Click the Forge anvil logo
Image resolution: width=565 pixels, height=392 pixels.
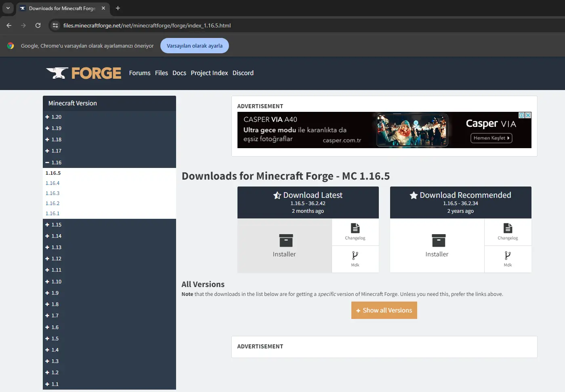point(84,73)
